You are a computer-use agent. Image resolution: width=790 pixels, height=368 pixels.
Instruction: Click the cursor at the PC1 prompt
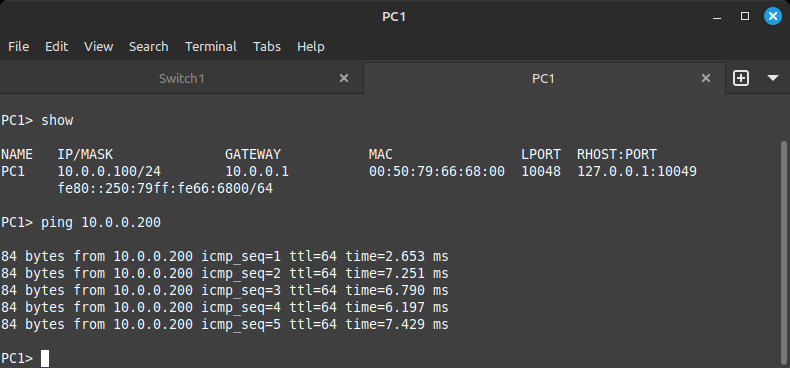[x=45, y=358]
